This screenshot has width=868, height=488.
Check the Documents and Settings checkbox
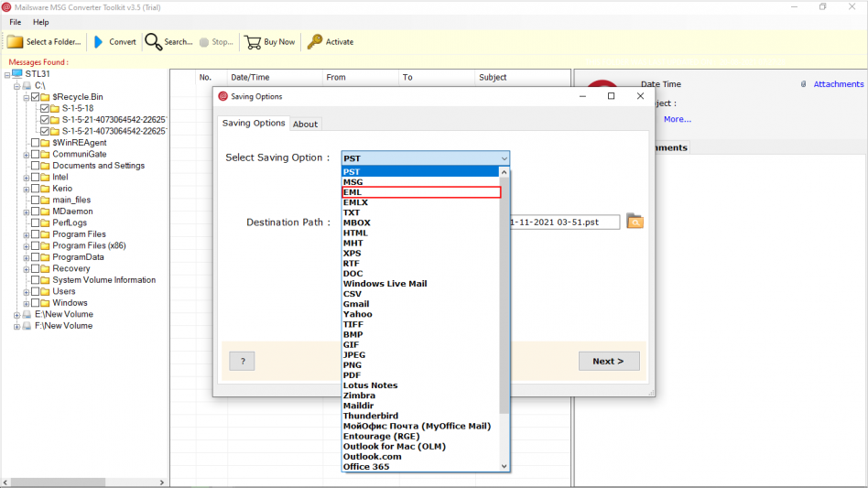pos(36,166)
